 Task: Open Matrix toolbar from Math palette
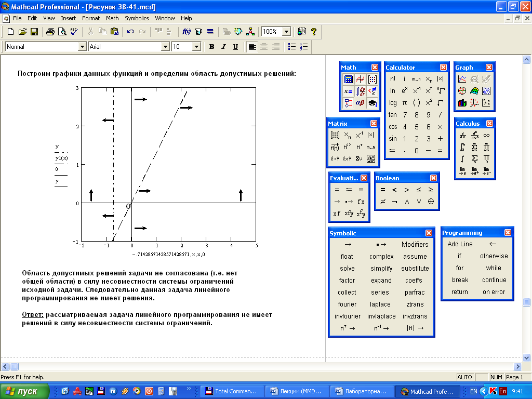pos(372,79)
